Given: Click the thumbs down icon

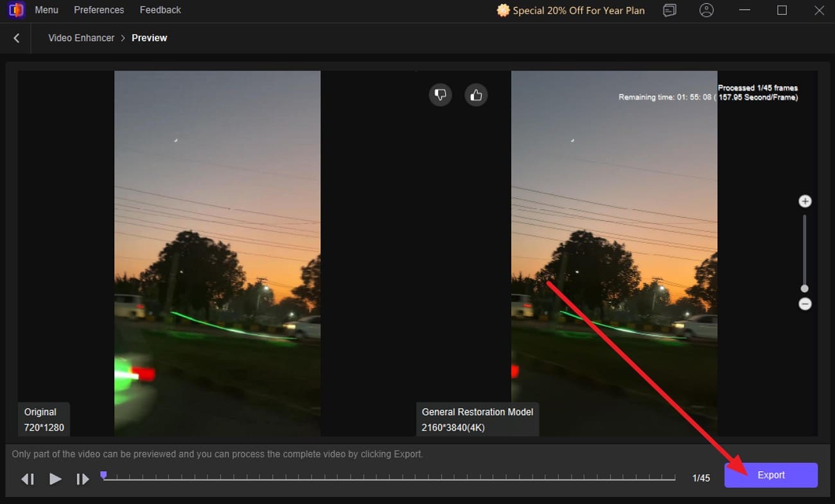Looking at the screenshot, I should pyautogui.click(x=441, y=95).
